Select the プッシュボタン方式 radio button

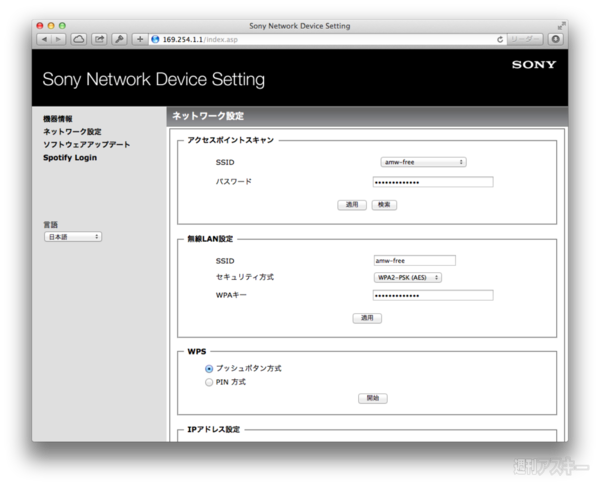[x=209, y=368]
